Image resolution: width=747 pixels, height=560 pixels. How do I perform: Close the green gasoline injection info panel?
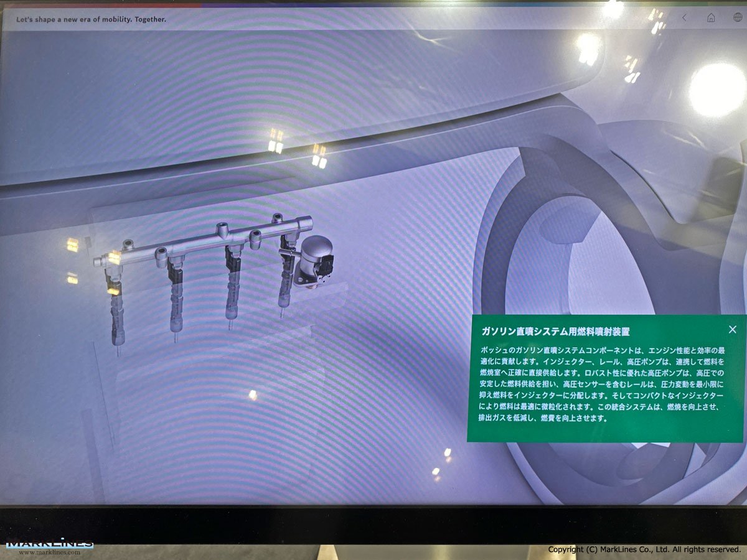[x=732, y=329]
